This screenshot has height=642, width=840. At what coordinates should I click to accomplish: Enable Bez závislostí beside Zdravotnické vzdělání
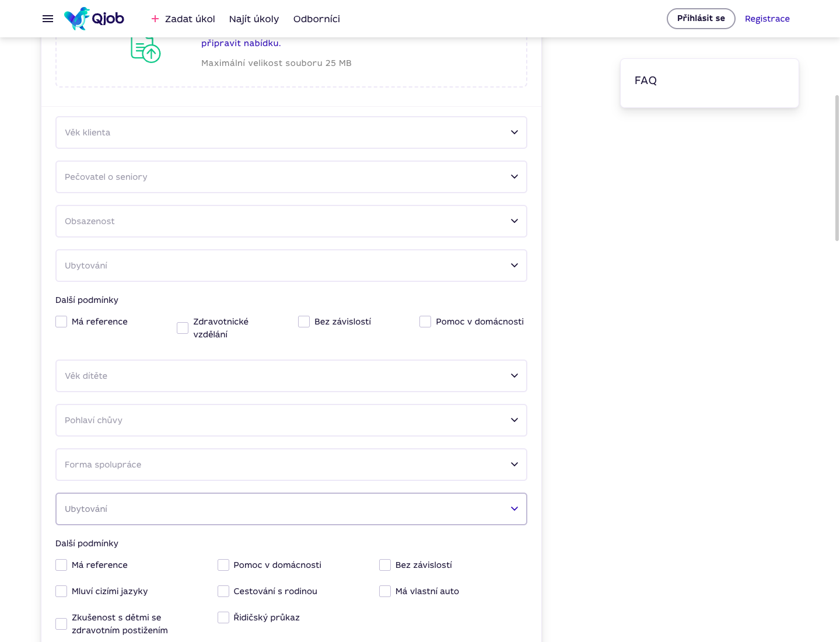coord(304,322)
